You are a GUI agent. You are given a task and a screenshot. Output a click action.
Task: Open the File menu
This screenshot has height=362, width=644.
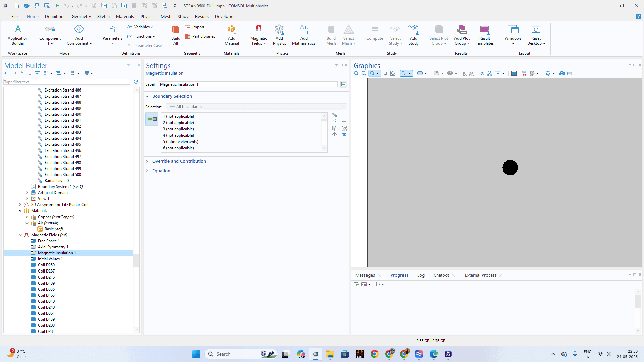[x=14, y=16]
